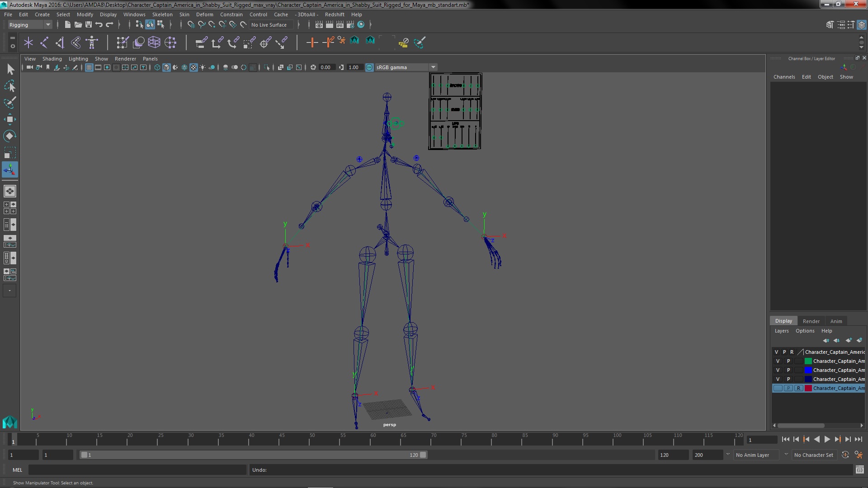Click the create new layer with selected icon
This screenshot has width=868, height=488.
pyautogui.click(x=859, y=340)
